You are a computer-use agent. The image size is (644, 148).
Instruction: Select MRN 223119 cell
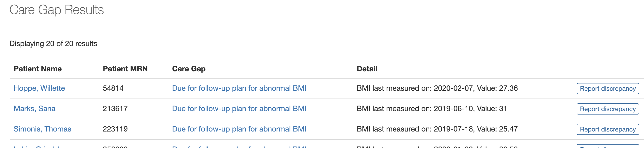coord(115,129)
